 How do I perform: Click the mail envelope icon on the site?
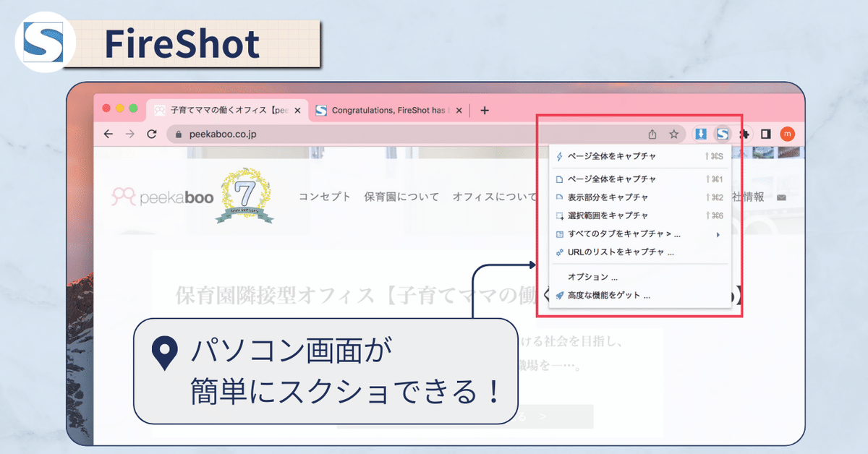point(781,197)
